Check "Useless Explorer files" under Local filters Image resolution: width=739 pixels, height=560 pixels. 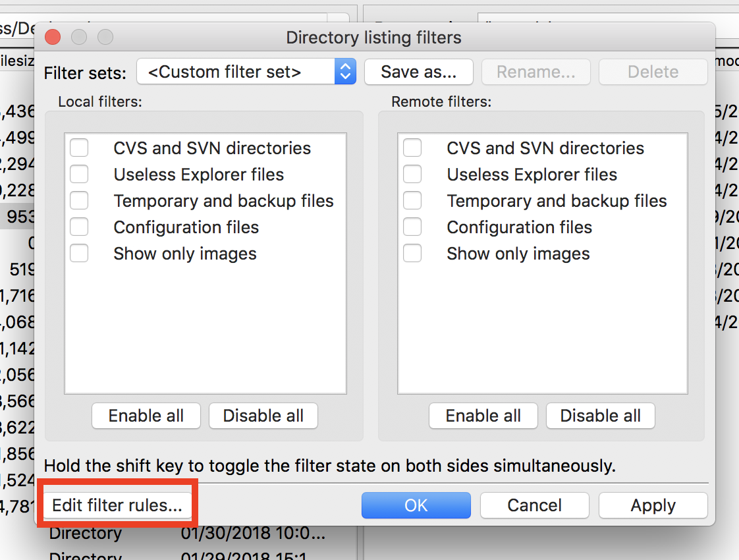[79, 174]
